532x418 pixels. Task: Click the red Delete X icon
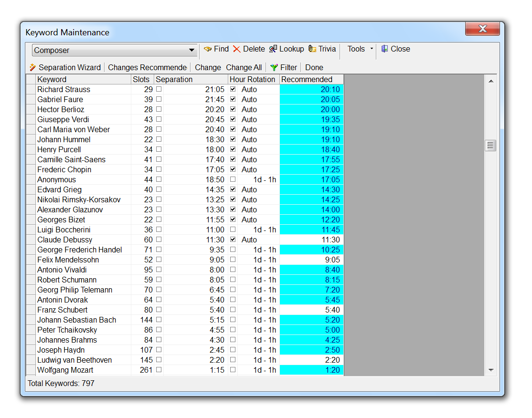237,49
